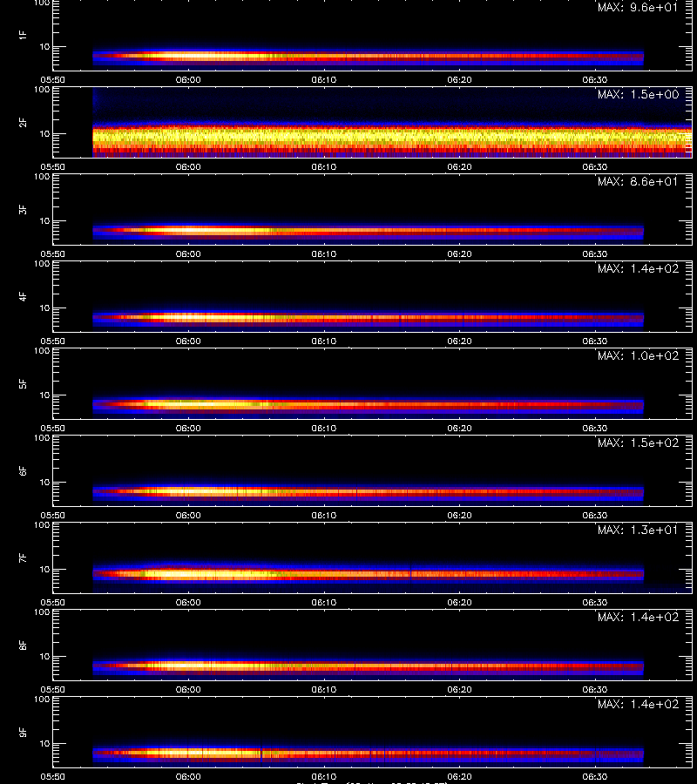Click the 06:00 time label under panel 1F
Viewport: 697px width, 784px height.
click(x=188, y=79)
